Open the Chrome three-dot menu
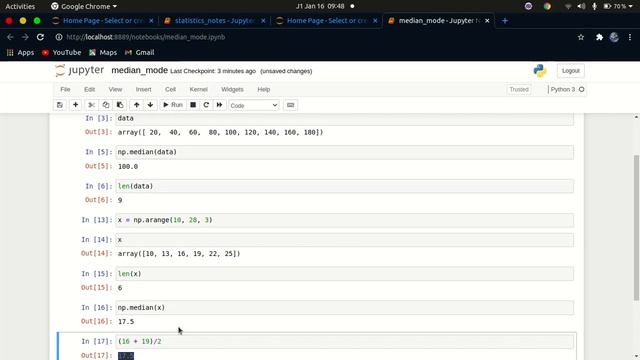640x360 pixels. [x=630, y=37]
